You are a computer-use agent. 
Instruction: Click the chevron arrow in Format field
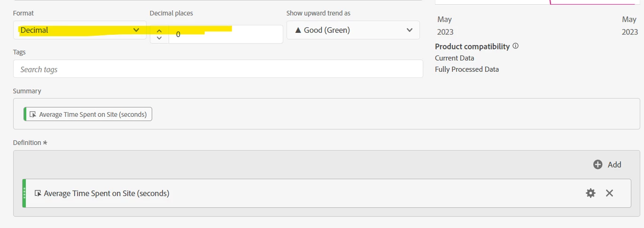point(136,30)
